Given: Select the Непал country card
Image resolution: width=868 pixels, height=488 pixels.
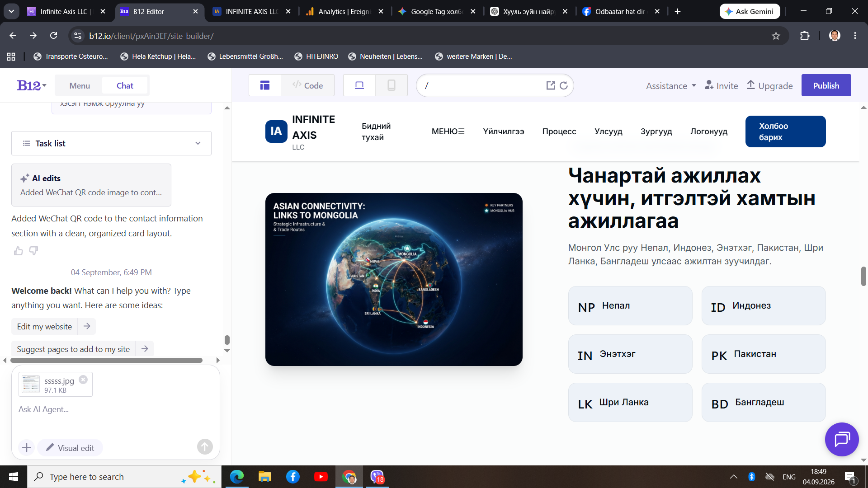Looking at the screenshot, I should click(x=630, y=305).
